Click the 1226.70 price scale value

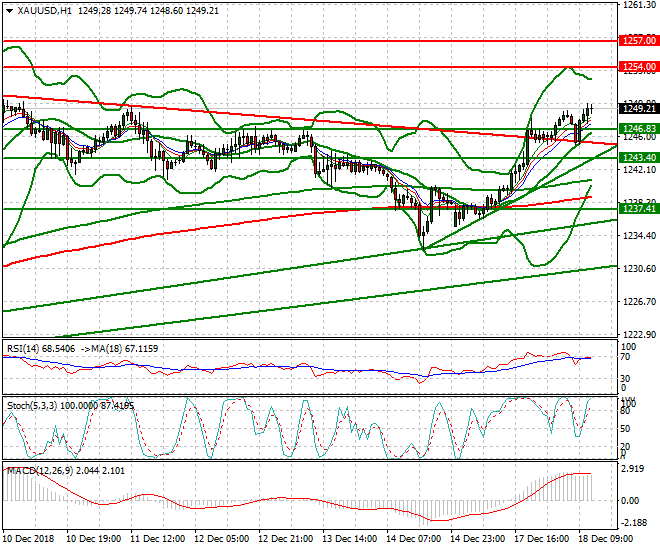[639, 302]
